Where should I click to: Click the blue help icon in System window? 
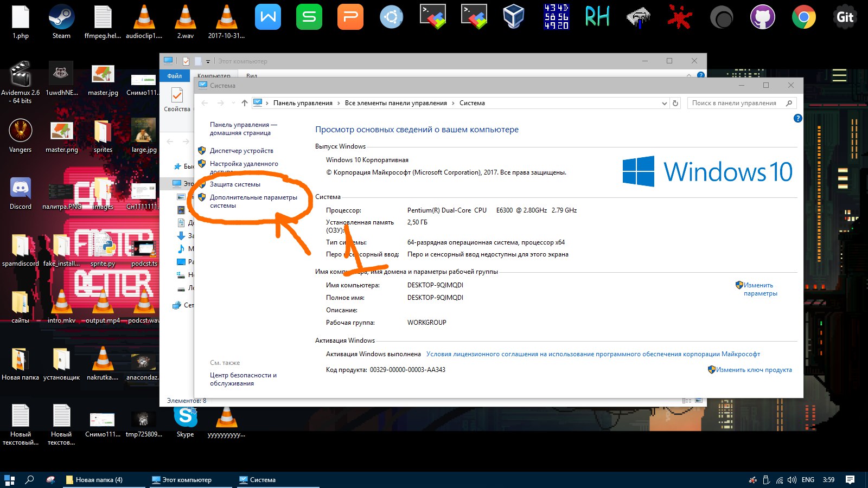(x=797, y=118)
